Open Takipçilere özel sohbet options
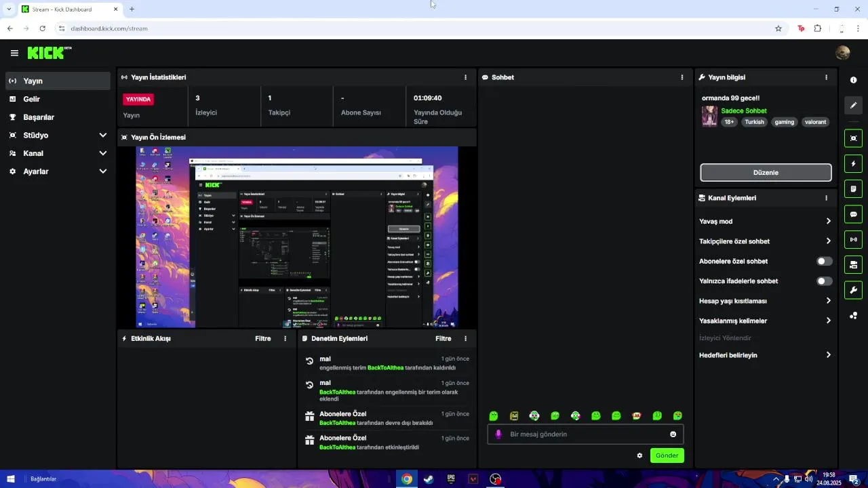Viewport: 868px width, 488px height. (x=765, y=241)
